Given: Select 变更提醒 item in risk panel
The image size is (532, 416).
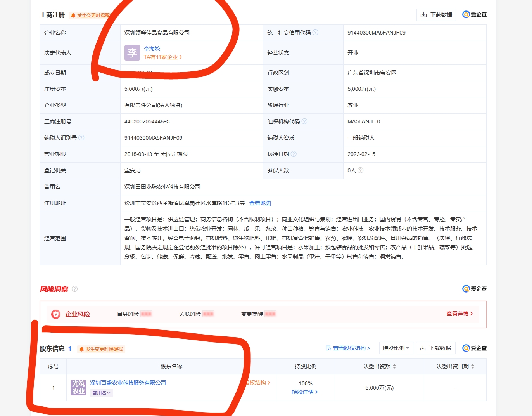Looking at the screenshot, I should point(258,314).
